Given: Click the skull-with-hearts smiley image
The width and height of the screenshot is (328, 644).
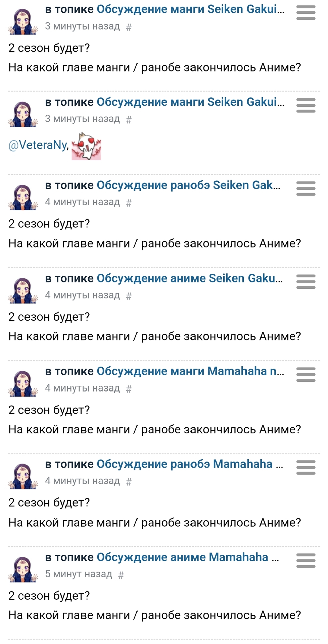Looking at the screenshot, I should [x=86, y=146].
